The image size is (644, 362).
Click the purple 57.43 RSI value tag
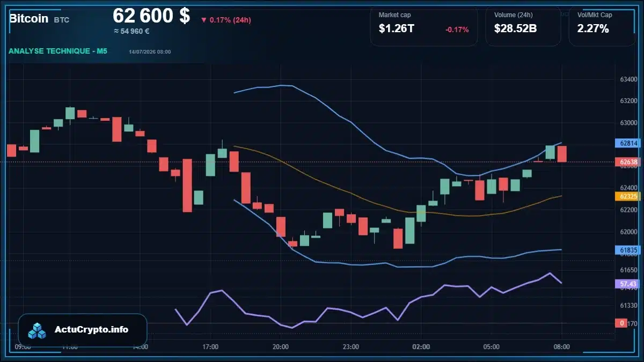[x=628, y=284]
